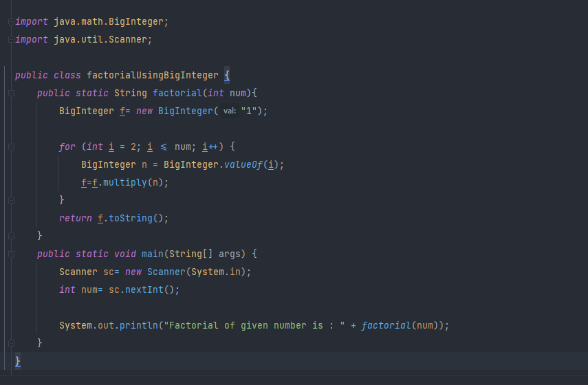Click the String return type of factorial
Screen dimensions: 588x385
131,93
